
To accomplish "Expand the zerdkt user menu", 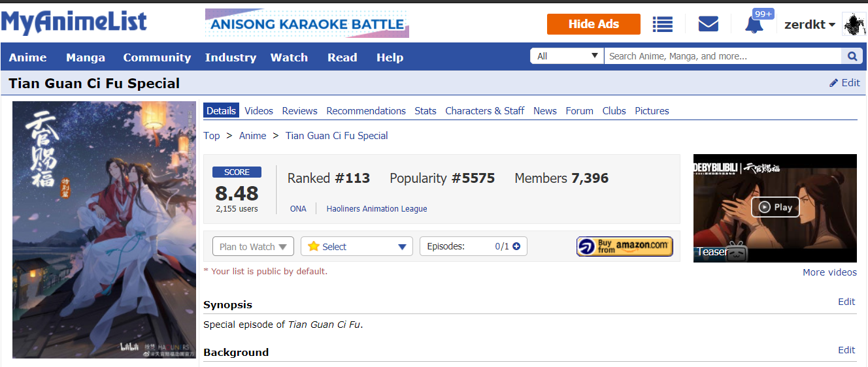I will coord(810,25).
